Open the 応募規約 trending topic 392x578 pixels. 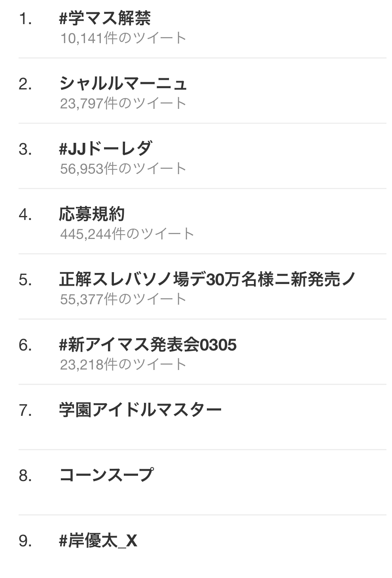pyautogui.click(x=92, y=214)
